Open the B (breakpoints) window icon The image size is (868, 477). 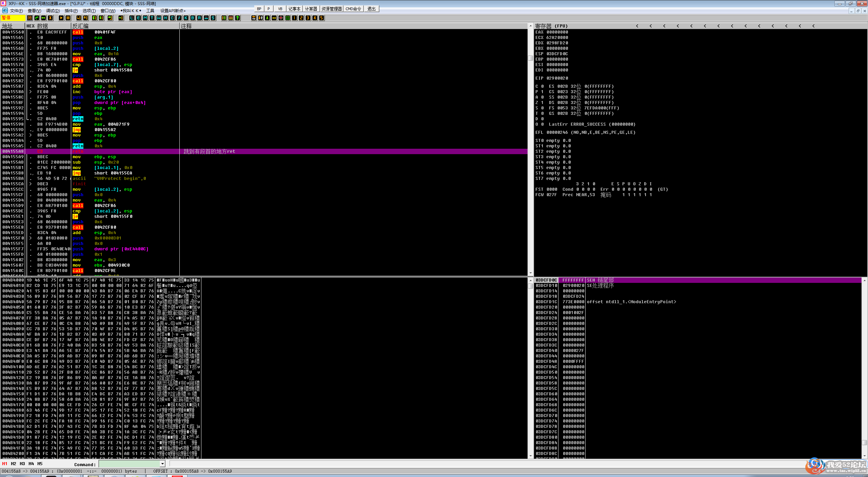[193, 18]
